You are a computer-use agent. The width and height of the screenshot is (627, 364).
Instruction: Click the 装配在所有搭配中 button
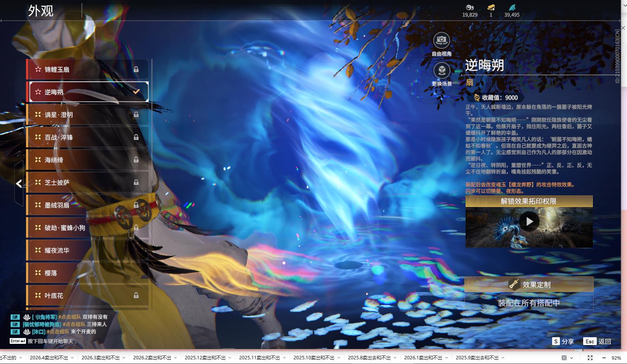pos(529,303)
